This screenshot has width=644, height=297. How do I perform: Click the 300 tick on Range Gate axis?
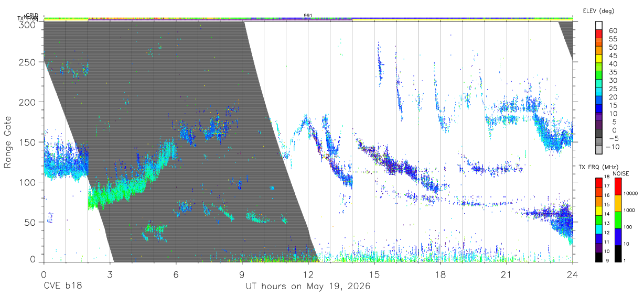coord(27,24)
